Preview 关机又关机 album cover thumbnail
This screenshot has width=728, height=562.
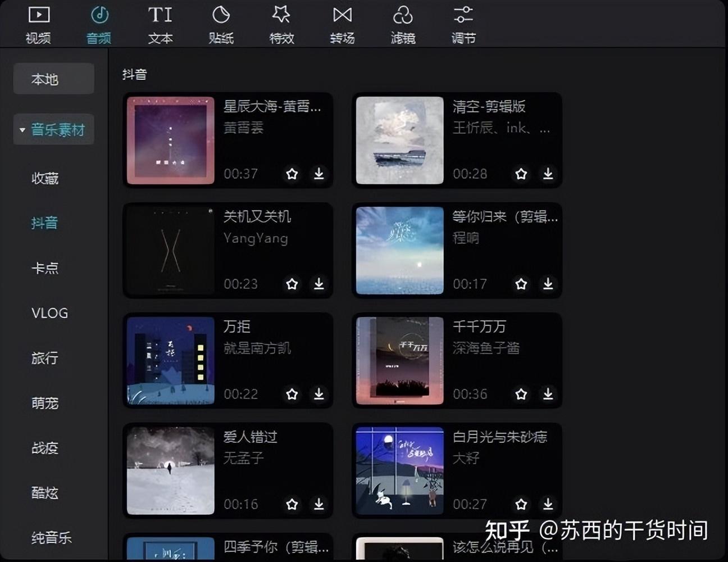coord(171,251)
